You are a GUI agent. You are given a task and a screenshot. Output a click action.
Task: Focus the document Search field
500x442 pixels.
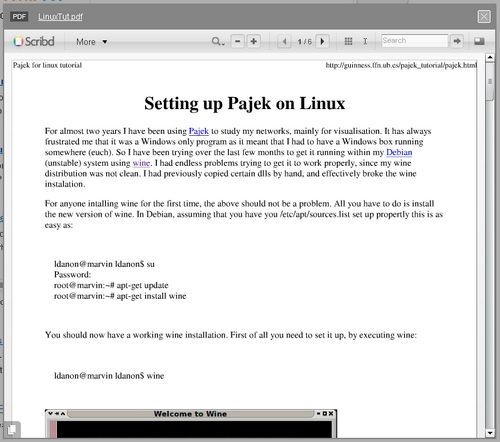[x=414, y=41]
